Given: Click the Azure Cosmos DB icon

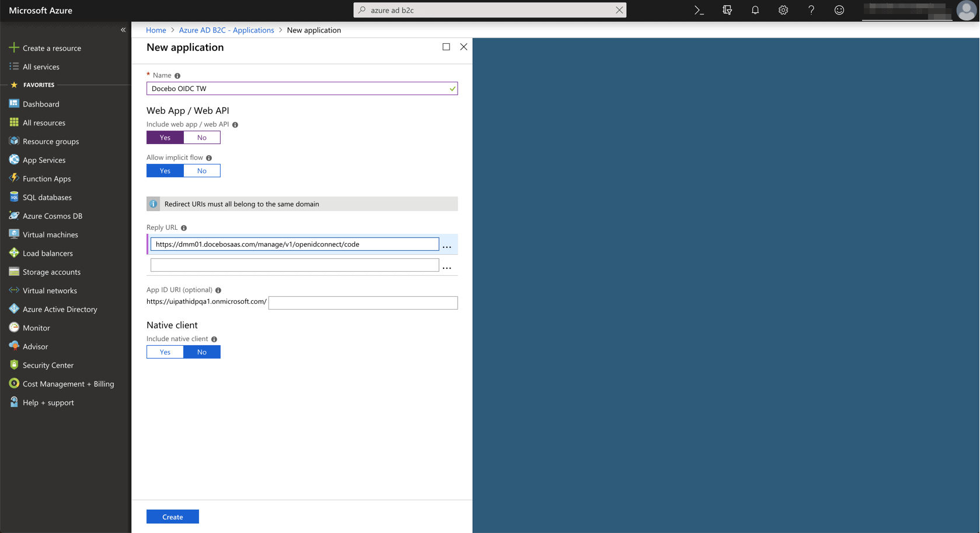Looking at the screenshot, I should 14,216.
